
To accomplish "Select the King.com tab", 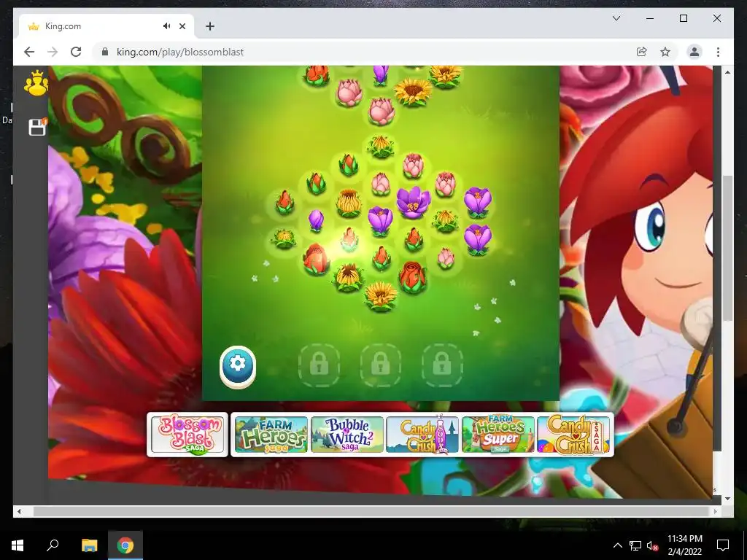I will coord(107,26).
